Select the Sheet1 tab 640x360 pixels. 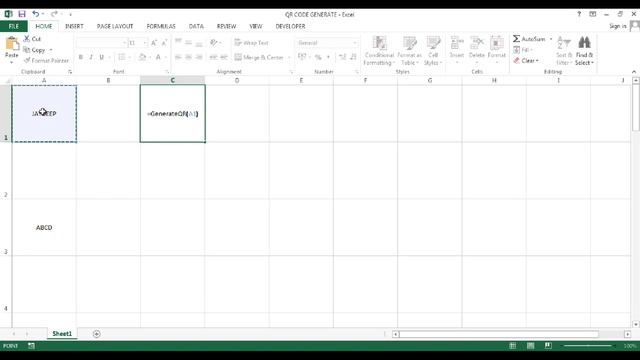point(62,334)
